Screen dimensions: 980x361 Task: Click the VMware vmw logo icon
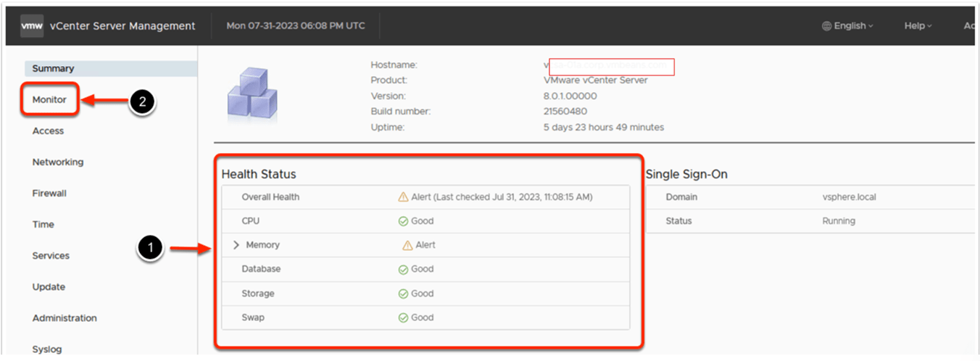click(32, 26)
